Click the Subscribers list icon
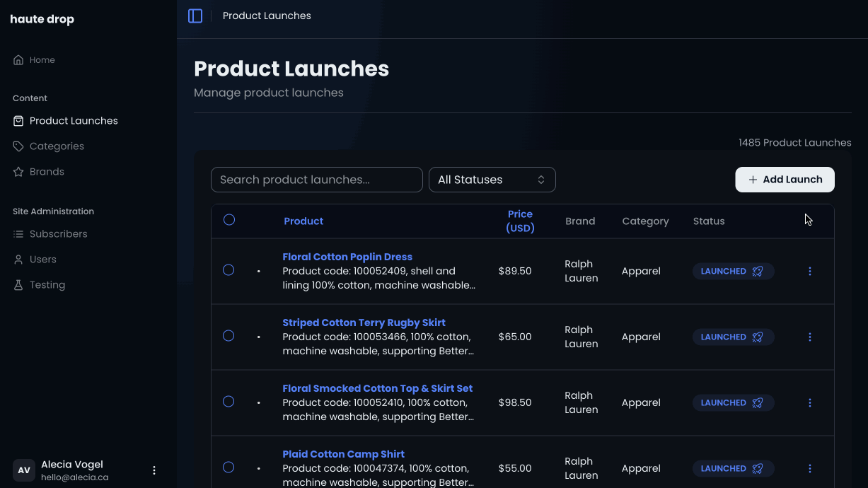Image resolution: width=868 pixels, height=488 pixels. click(18, 234)
